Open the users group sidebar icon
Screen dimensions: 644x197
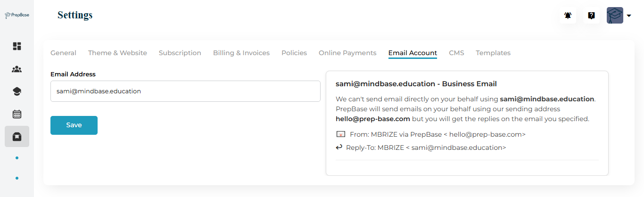[x=17, y=69]
